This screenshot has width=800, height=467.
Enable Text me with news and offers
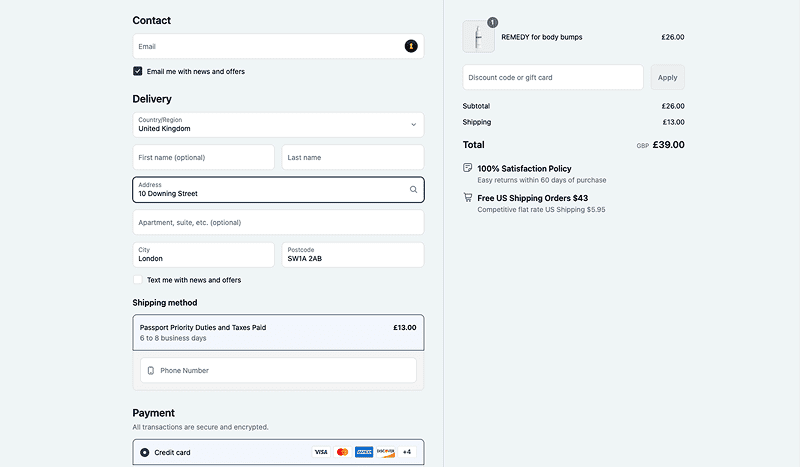(x=138, y=280)
